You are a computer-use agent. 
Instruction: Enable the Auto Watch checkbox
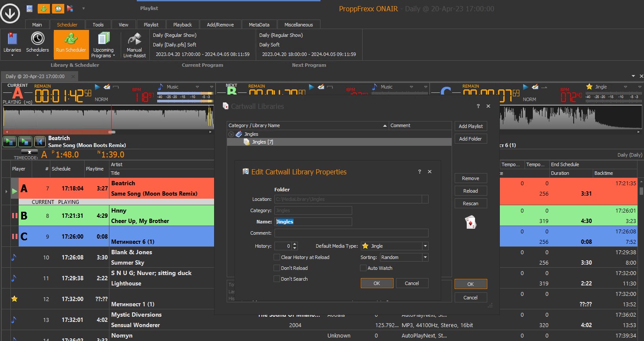tap(363, 268)
